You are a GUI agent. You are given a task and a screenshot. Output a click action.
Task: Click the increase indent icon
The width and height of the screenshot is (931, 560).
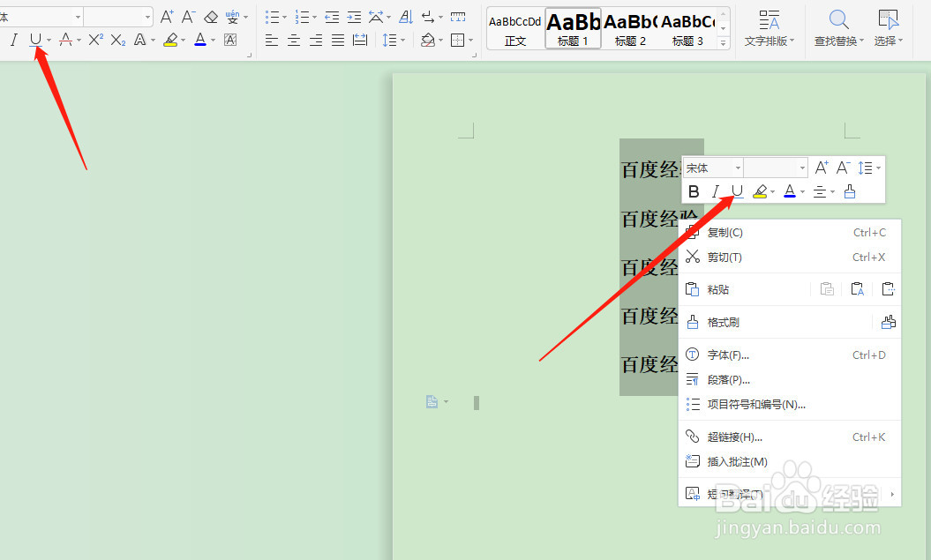click(x=354, y=18)
